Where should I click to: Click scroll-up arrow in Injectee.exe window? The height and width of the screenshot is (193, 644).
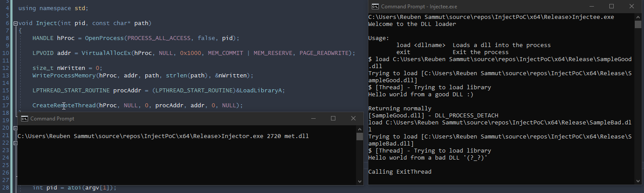pos(638,17)
